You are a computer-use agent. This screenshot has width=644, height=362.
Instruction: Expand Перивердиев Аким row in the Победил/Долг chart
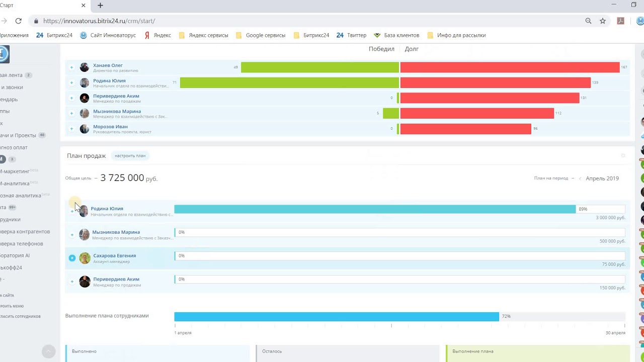pyautogui.click(x=71, y=98)
